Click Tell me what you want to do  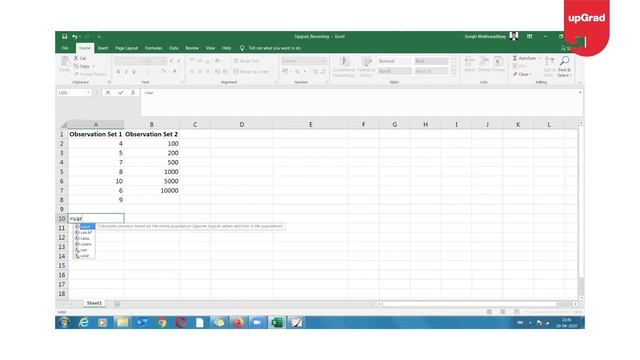pos(275,48)
